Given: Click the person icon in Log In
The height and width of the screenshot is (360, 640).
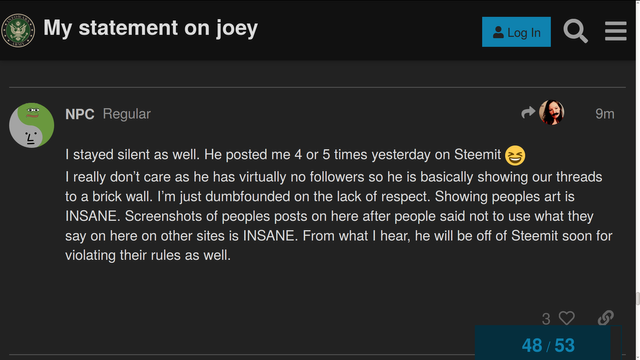Looking at the screenshot, I should click(498, 32).
